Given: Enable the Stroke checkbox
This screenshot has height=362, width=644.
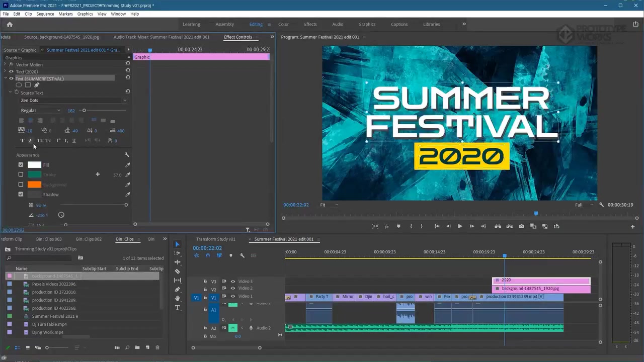Looking at the screenshot, I should pos(21,174).
